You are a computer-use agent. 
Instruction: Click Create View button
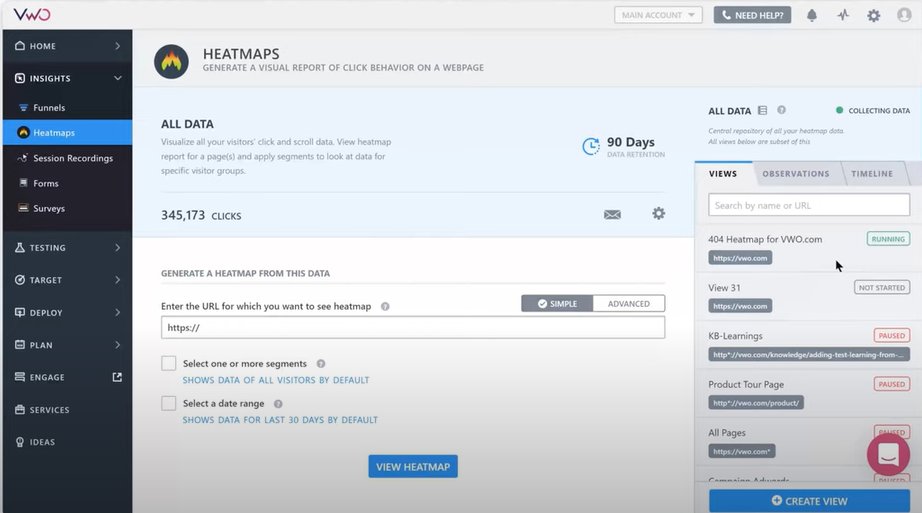[x=809, y=501]
